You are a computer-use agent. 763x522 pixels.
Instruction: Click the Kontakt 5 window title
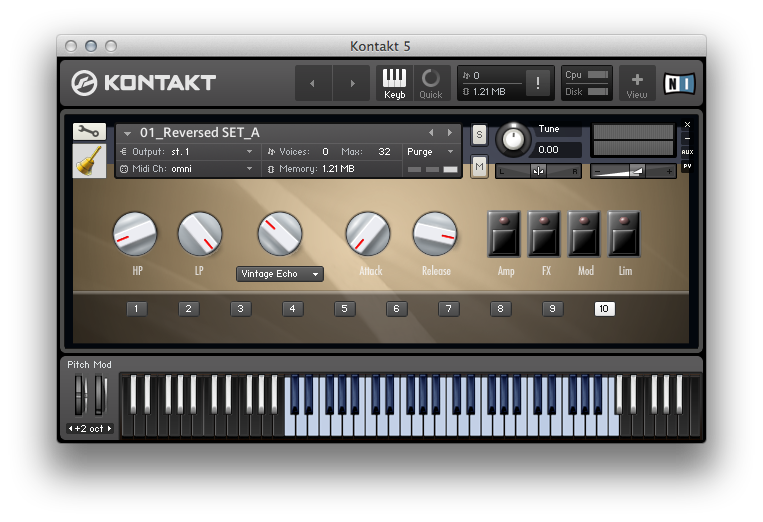tap(380, 46)
